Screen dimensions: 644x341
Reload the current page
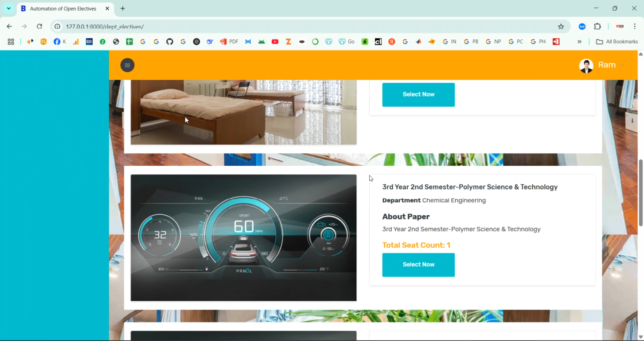pyautogui.click(x=39, y=27)
